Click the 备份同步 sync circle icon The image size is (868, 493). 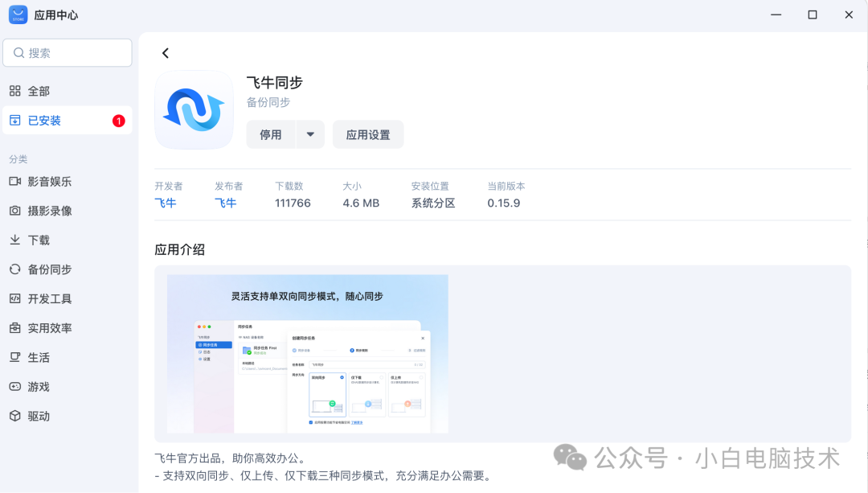point(15,269)
